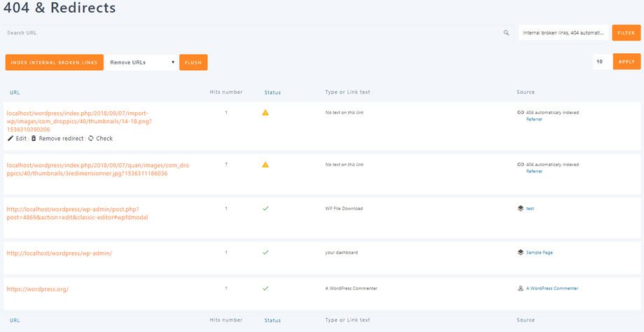Click the Remove redirect trash icon
This screenshot has width=644, height=332.
(x=34, y=139)
